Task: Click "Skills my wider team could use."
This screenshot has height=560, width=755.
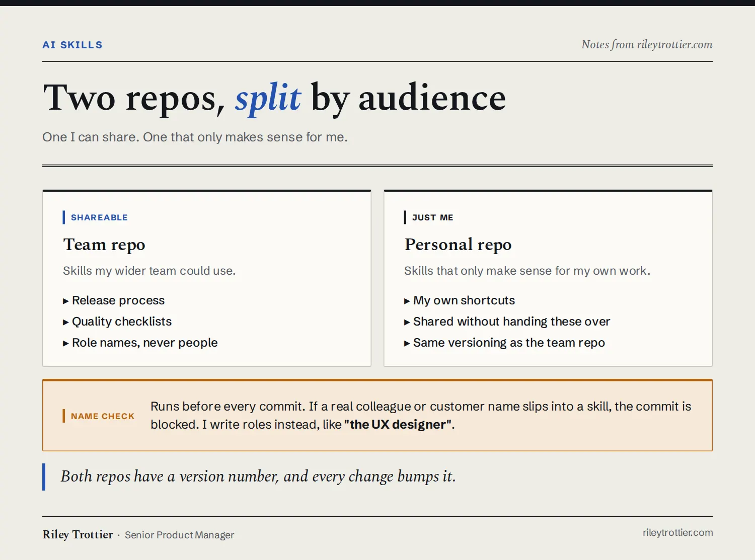Action: (149, 271)
